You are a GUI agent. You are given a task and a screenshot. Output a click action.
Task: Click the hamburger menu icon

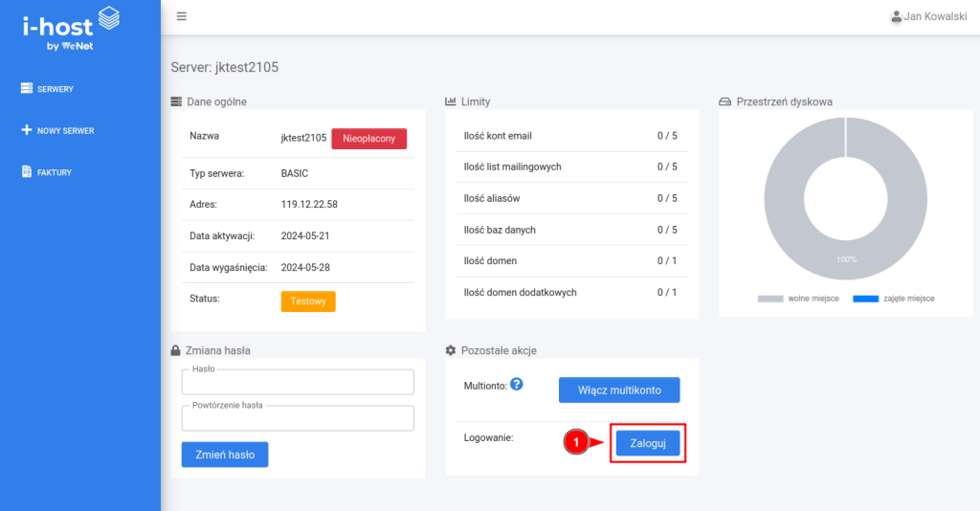(182, 16)
